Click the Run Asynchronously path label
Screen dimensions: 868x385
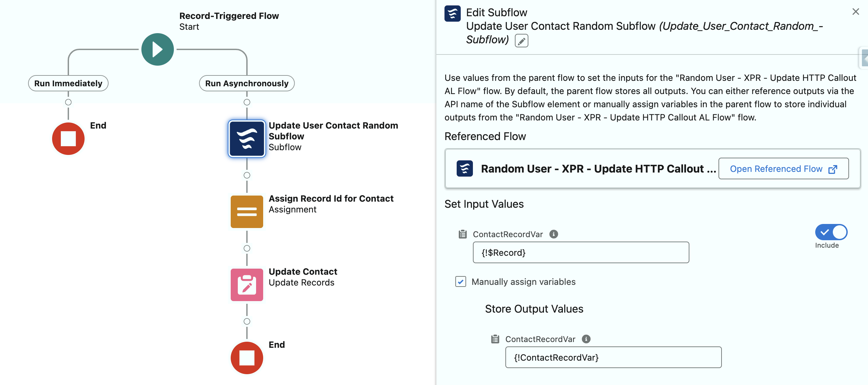click(247, 83)
